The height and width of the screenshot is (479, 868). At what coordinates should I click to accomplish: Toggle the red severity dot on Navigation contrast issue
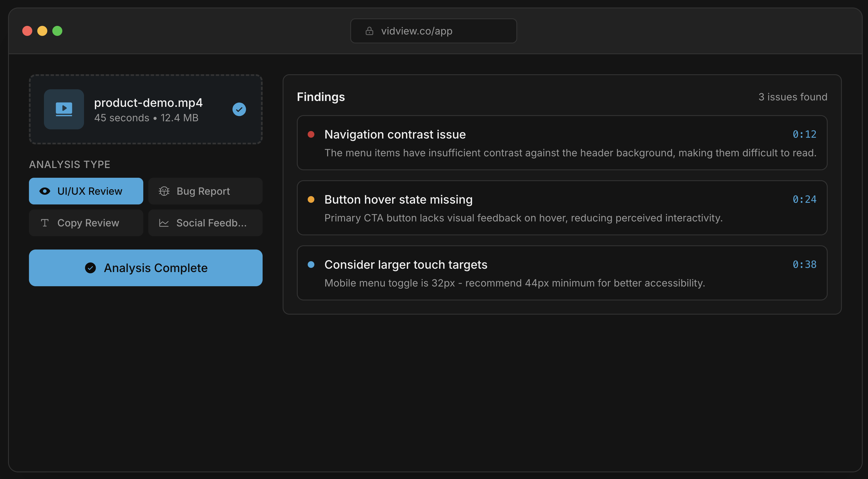(312, 134)
